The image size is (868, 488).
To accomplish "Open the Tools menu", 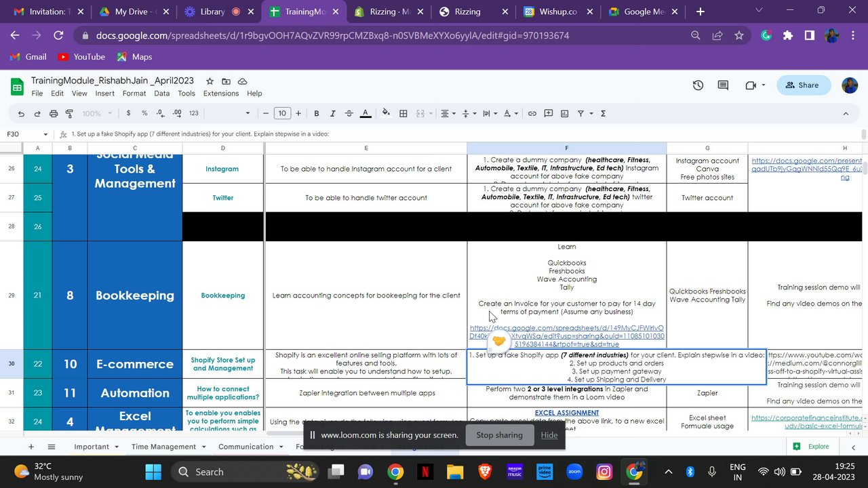I will (x=186, y=94).
